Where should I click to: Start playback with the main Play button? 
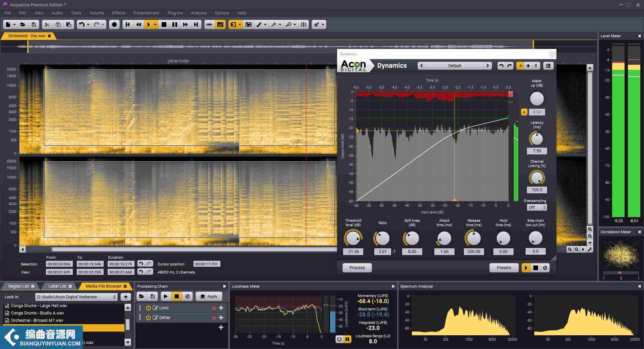[149, 24]
